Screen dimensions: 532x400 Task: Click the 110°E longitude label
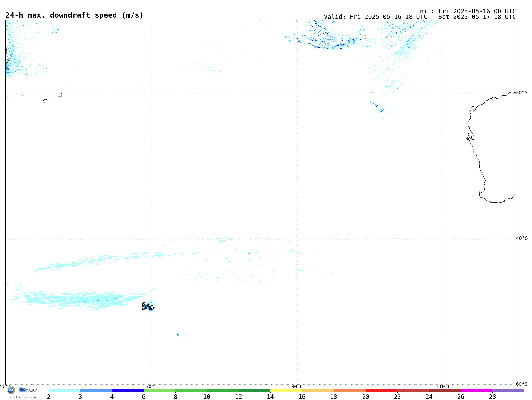(443, 386)
